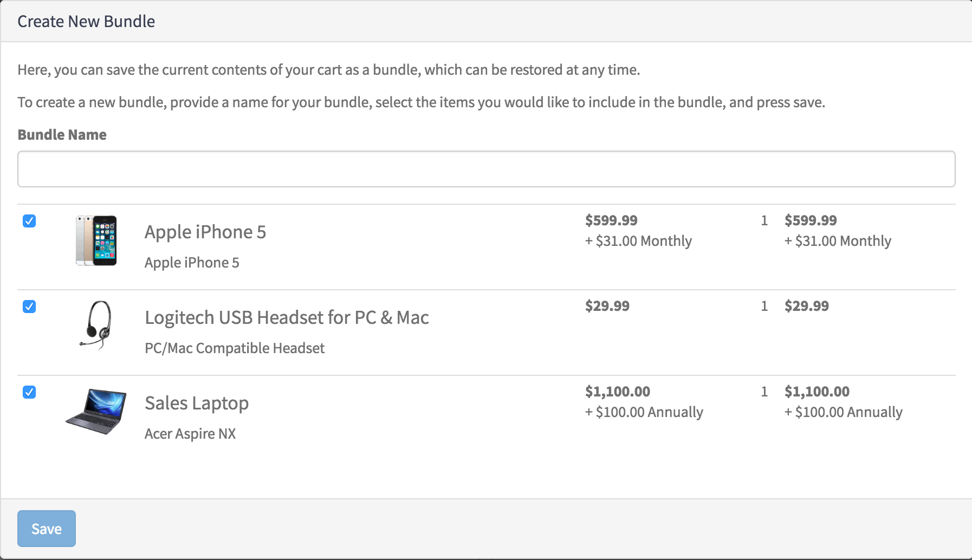Image resolution: width=972 pixels, height=560 pixels.
Task: Uncheck the Logitech USB Headset checkbox
Action: click(29, 307)
